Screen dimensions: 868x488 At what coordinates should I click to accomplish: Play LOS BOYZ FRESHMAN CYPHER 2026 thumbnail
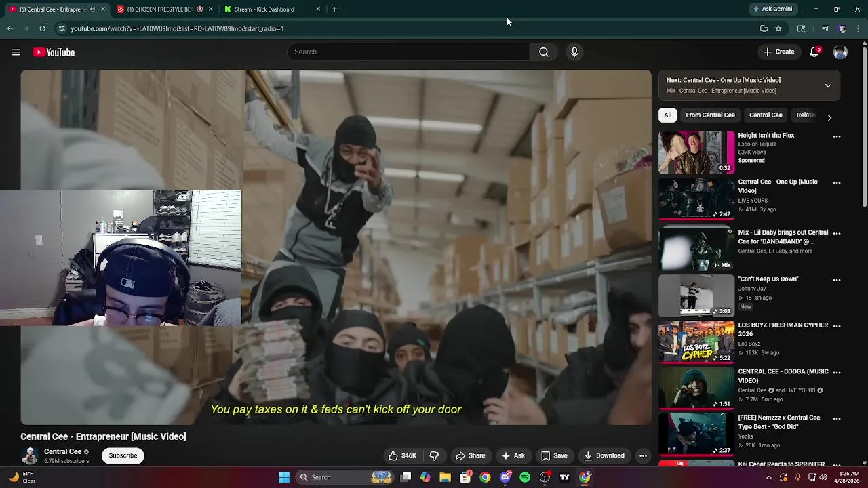pyautogui.click(x=696, y=342)
